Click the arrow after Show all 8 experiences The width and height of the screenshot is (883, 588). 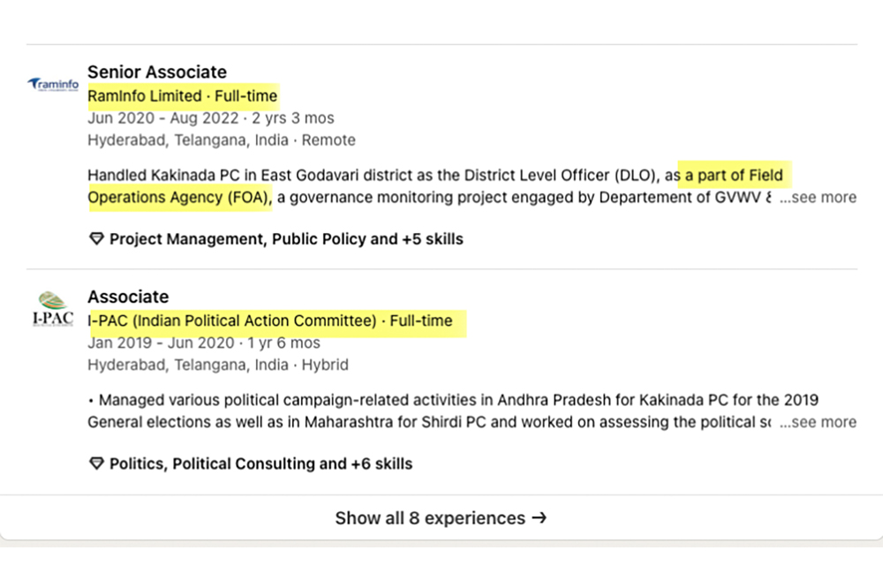tap(539, 518)
